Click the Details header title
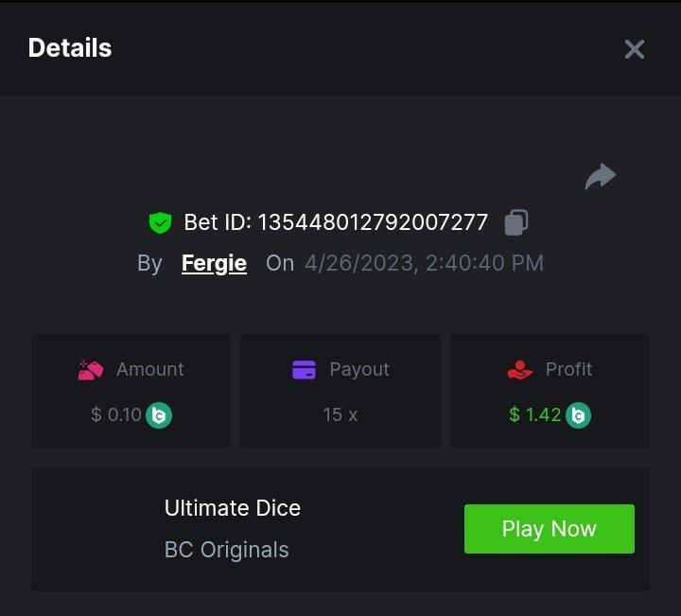 point(70,48)
